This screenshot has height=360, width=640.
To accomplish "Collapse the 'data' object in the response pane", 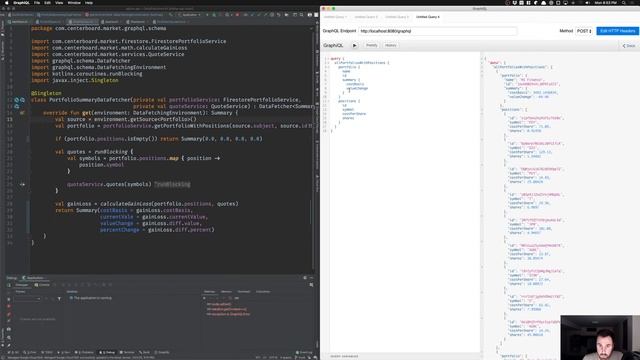I will coord(482,63).
